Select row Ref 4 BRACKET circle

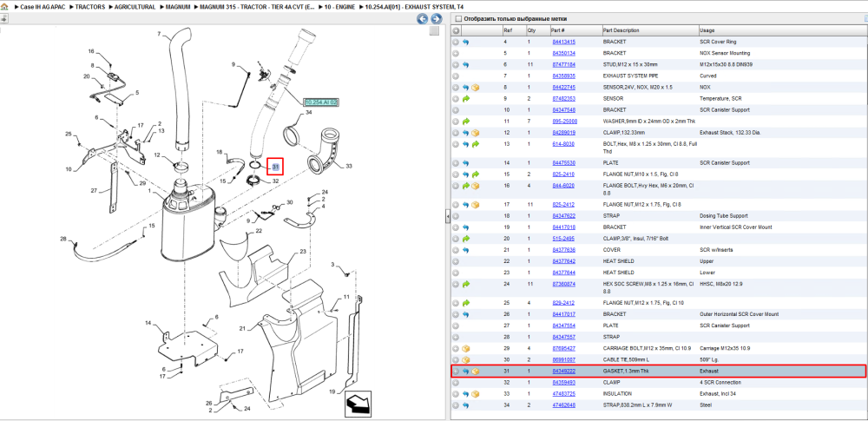pyautogui.click(x=457, y=42)
